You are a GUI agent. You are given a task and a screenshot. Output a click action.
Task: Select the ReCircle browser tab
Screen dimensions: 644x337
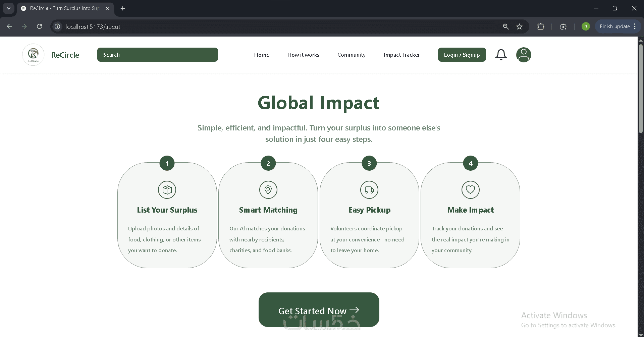pyautogui.click(x=65, y=8)
